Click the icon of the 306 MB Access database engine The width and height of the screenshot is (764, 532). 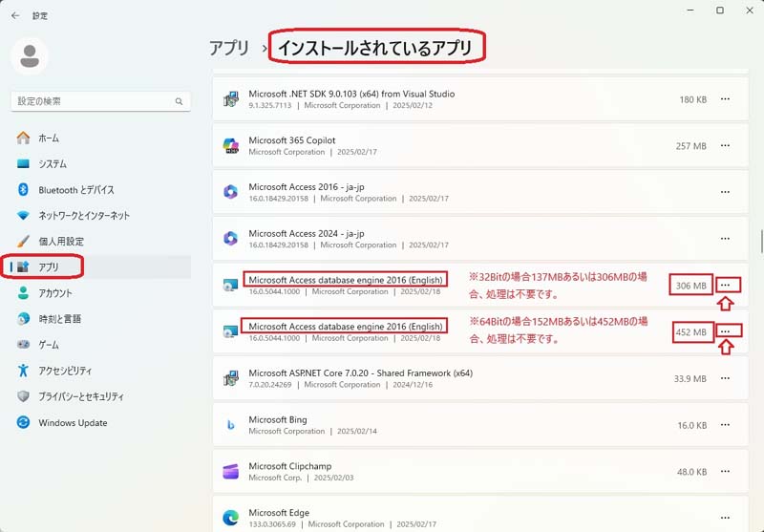click(x=230, y=286)
